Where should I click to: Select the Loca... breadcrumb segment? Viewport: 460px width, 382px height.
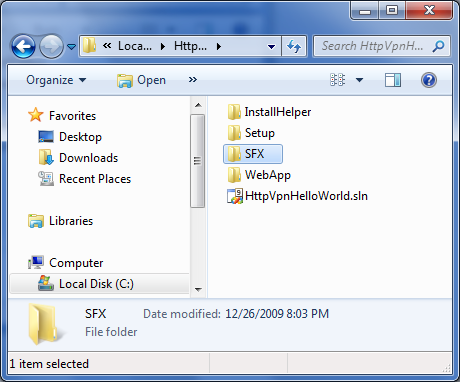pyautogui.click(x=135, y=46)
